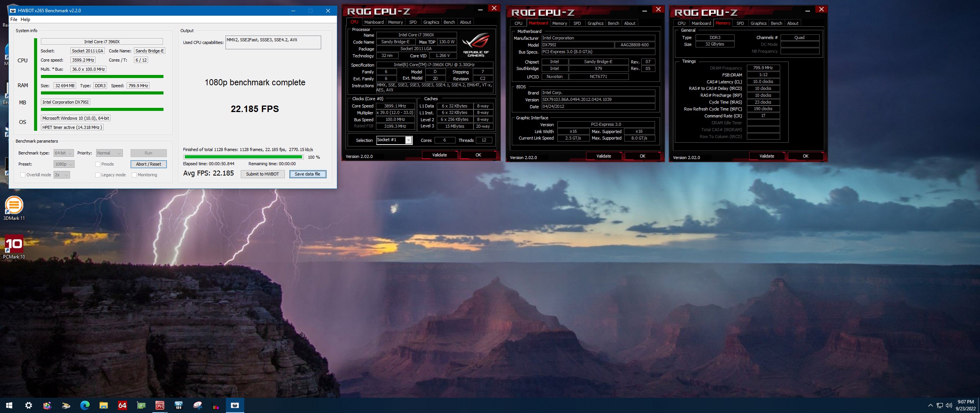Open AIDA64 red 64 taskbar icon
The image size is (980, 413).
click(122, 405)
